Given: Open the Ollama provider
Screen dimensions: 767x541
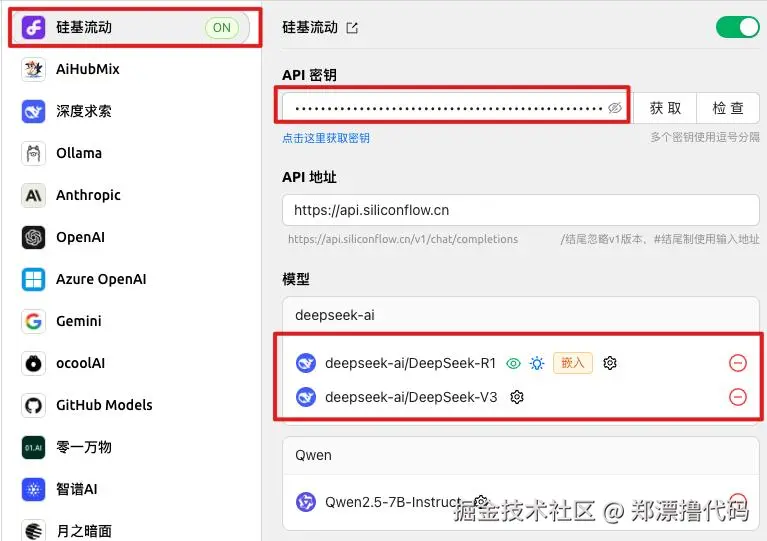Looking at the screenshot, I should (x=131, y=153).
